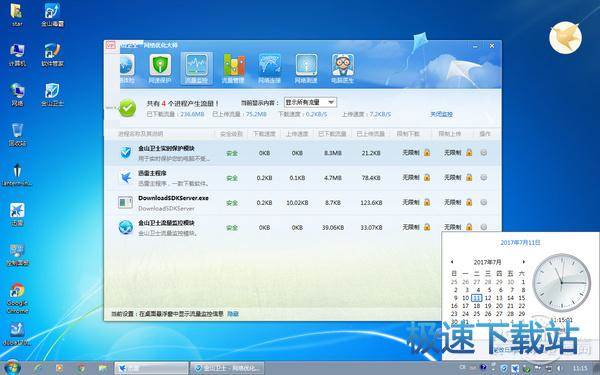Click the 2017年7月11日 date link
This screenshot has width=600, height=375.
[520, 243]
